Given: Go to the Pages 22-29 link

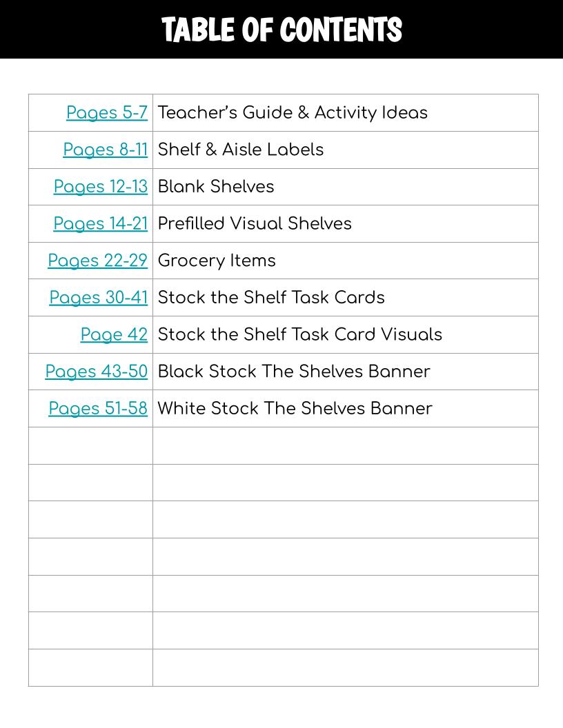Looking at the screenshot, I should coord(98,261).
